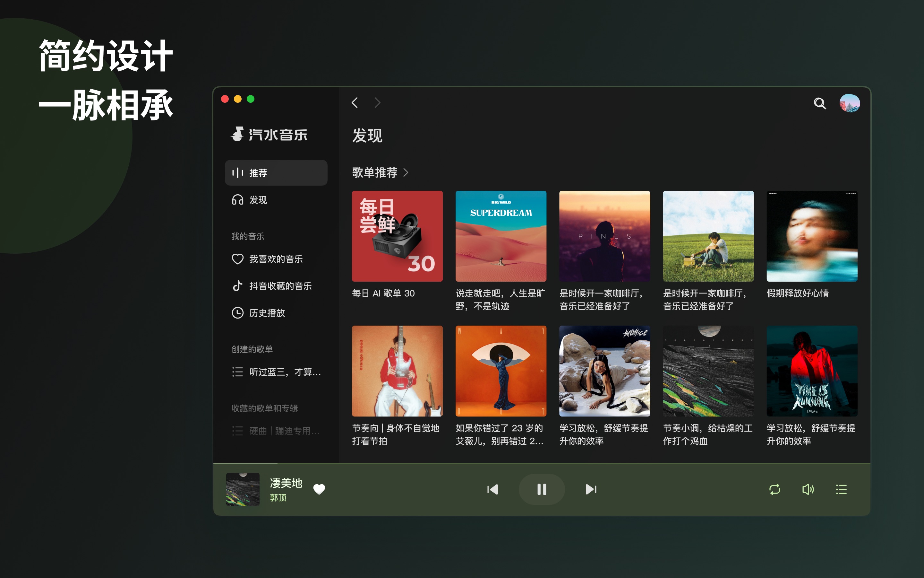
Task: Open the Time Is Running cover
Action: (x=812, y=371)
